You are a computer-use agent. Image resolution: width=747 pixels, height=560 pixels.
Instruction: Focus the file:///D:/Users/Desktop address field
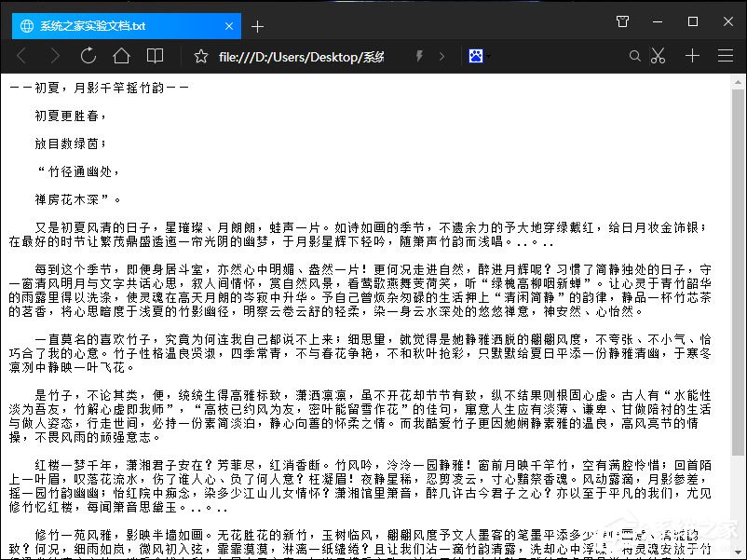(x=301, y=57)
